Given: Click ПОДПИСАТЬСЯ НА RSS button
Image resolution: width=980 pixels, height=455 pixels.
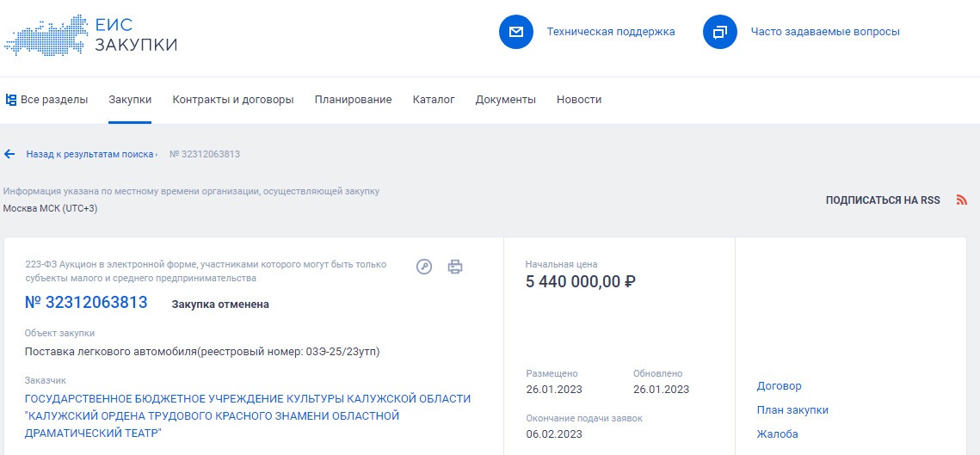Looking at the screenshot, I should [883, 200].
